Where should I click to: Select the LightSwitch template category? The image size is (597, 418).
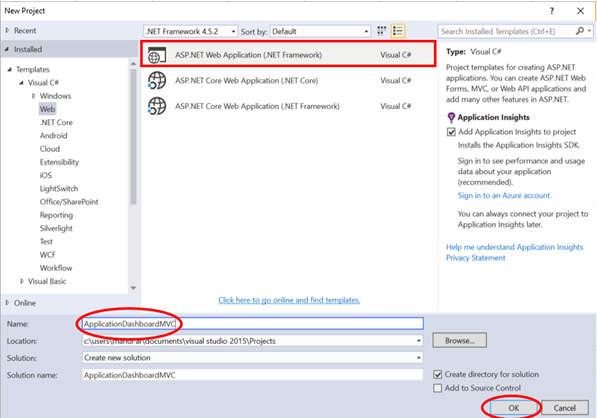(x=59, y=189)
